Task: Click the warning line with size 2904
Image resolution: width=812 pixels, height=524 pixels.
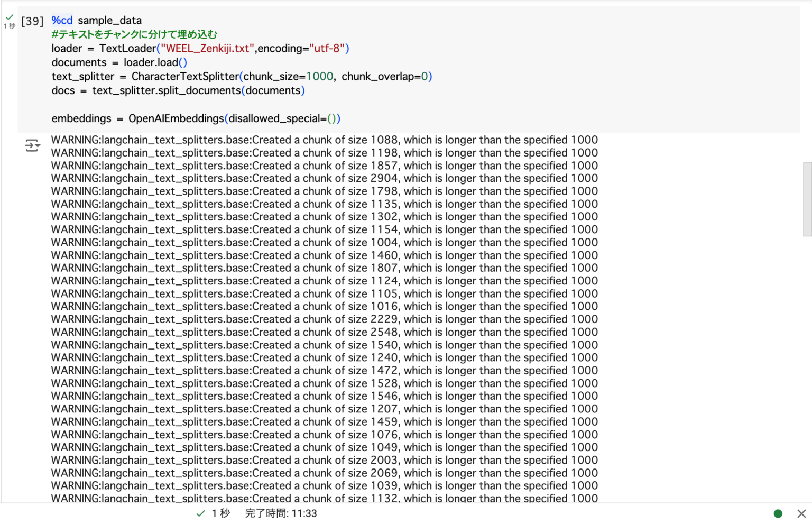Action: tap(324, 178)
